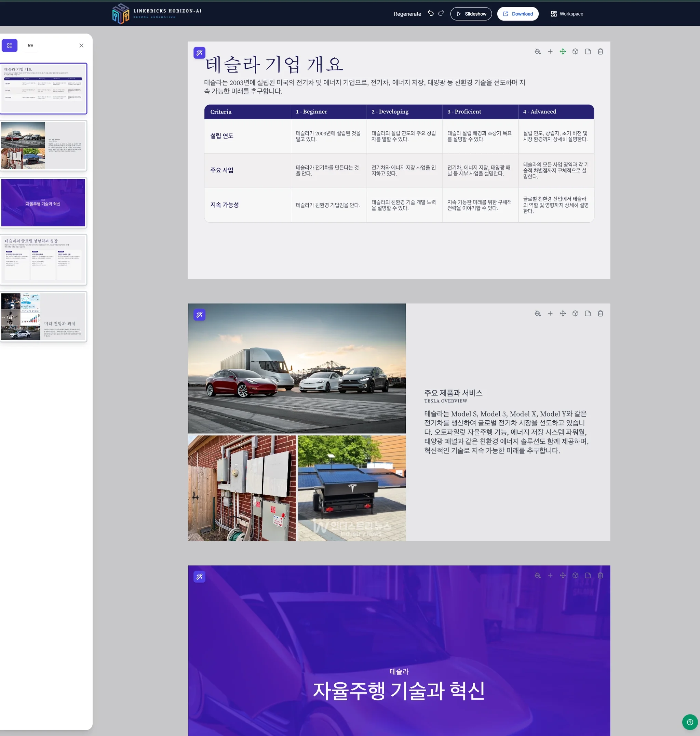Select the 주요 제품과 서비스 thumbnail with car photos

click(x=44, y=146)
